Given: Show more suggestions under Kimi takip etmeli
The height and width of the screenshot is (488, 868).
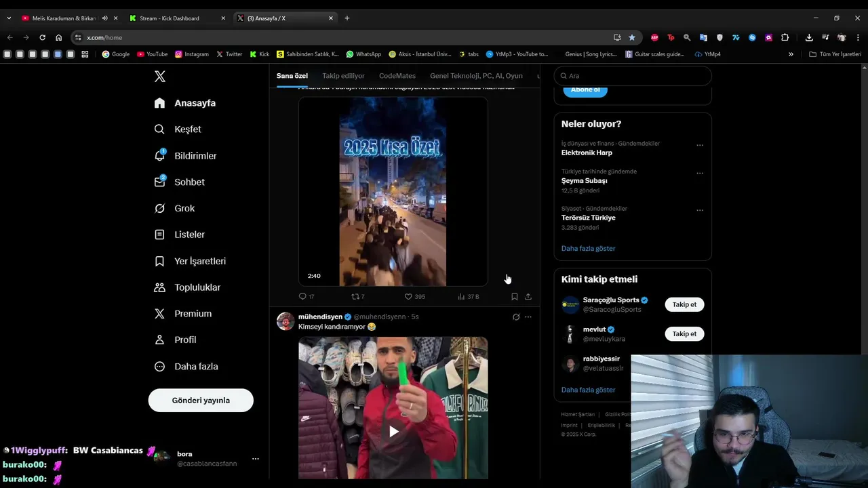Looking at the screenshot, I should (x=588, y=390).
